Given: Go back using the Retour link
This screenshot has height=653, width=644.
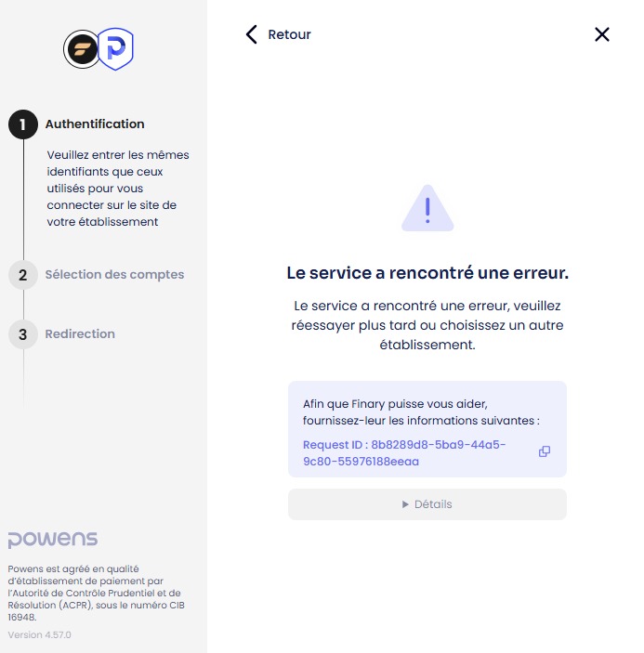Looking at the screenshot, I should point(289,34).
